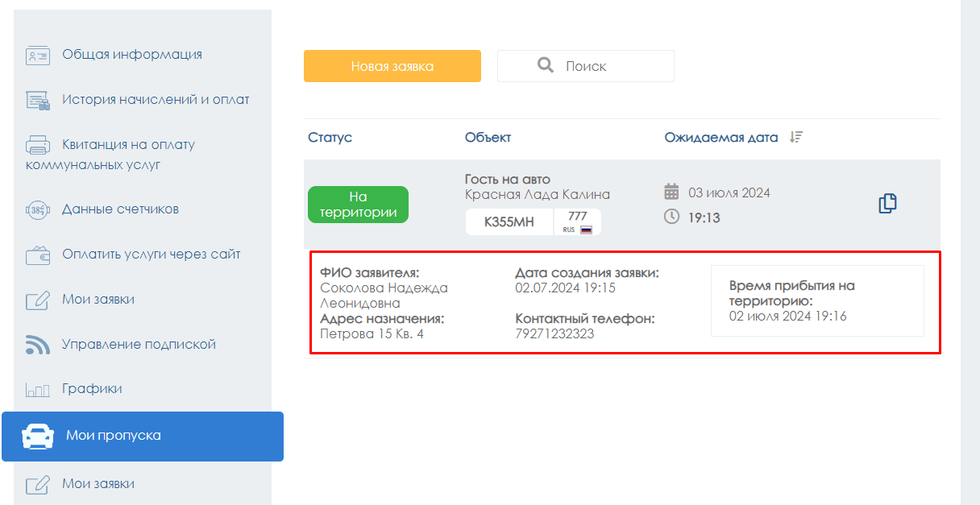Toggle sort order icon beside Ожидаемая дата
Viewport: 980px width, 505px height.
tap(796, 138)
